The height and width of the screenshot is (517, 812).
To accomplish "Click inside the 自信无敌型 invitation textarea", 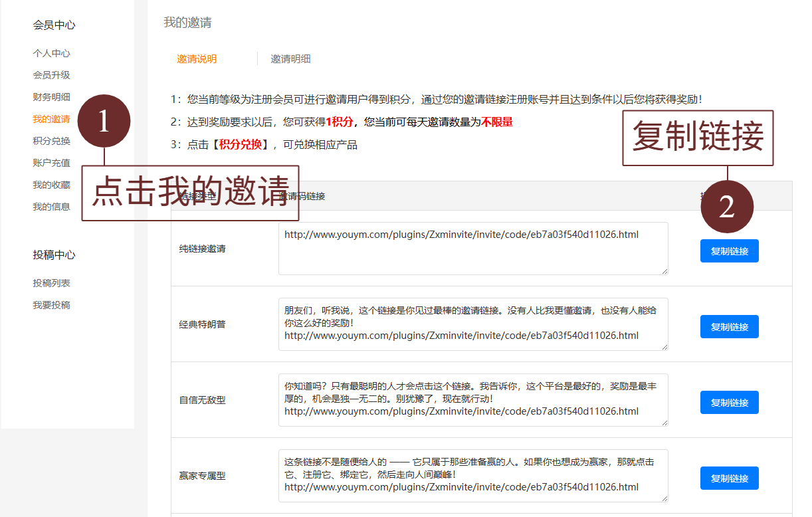I will (x=473, y=400).
